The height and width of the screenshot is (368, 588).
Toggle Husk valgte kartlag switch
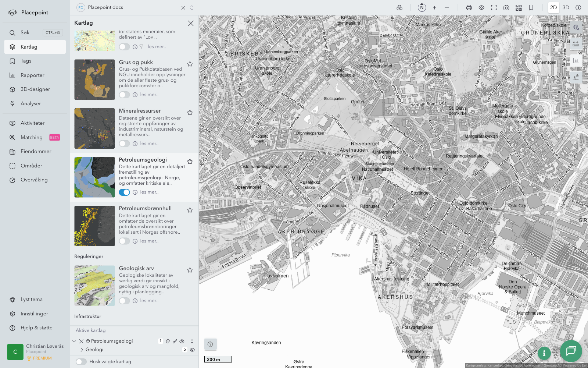coord(81,362)
